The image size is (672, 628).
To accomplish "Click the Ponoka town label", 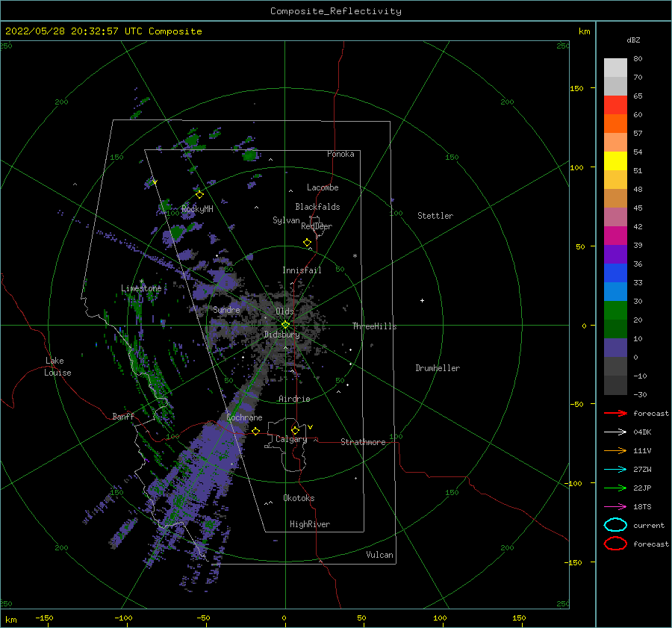I will pos(340,154).
